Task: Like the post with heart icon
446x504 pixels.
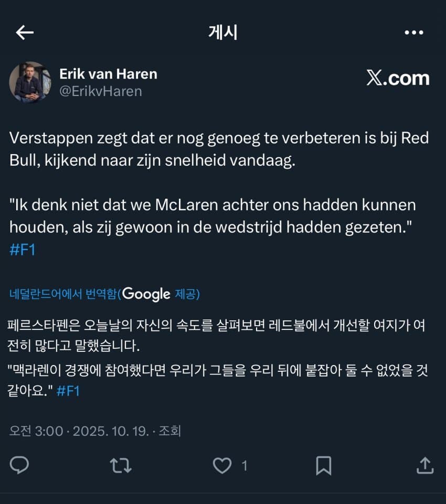Action: [x=222, y=465]
